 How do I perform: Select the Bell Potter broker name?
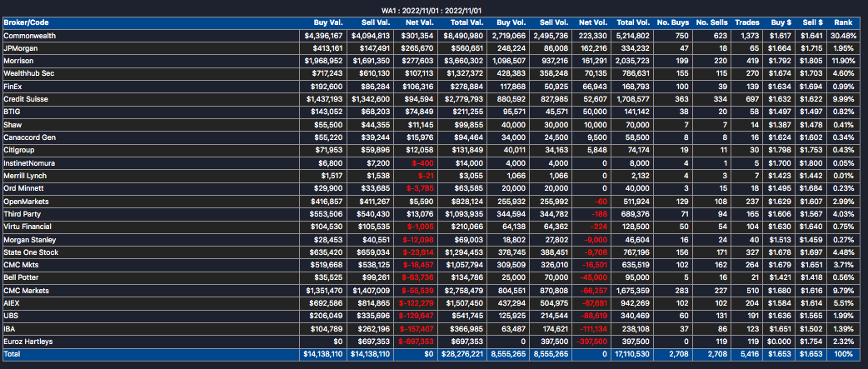(21, 277)
